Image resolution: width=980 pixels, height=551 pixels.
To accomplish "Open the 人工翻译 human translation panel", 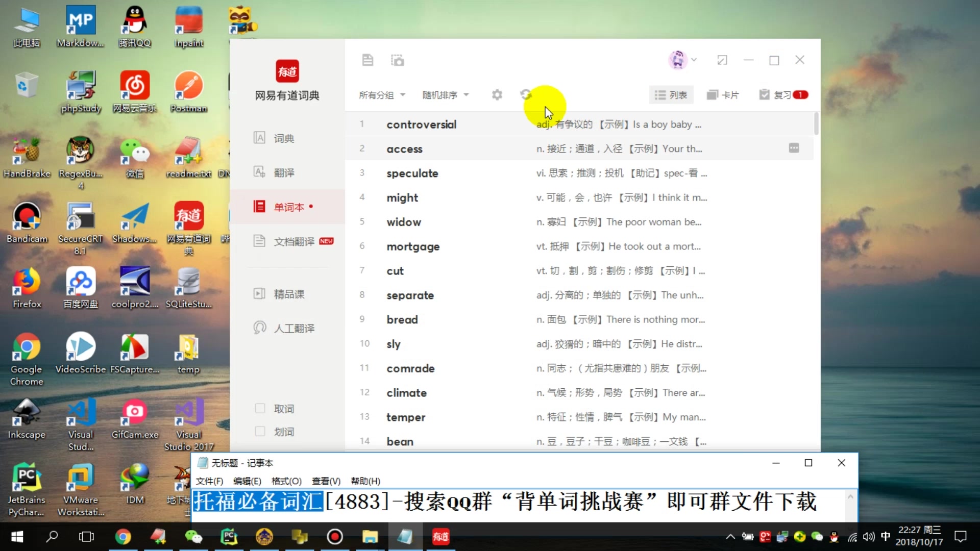I will 293,328.
